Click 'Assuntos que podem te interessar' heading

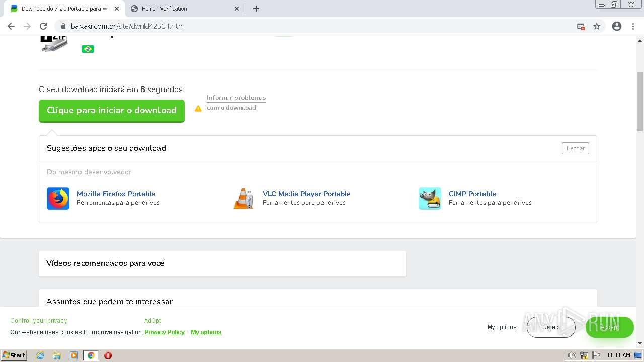pyautogui.click(x=109, y=302)
